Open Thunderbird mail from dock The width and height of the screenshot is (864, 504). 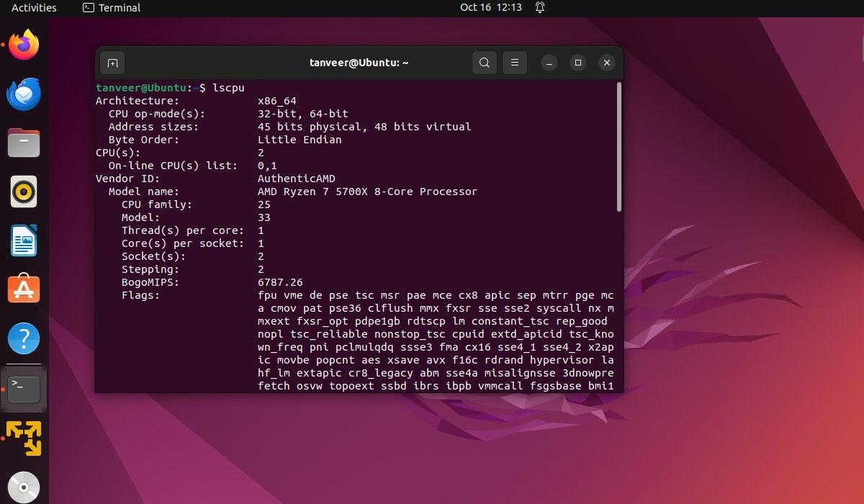(24, 94)
